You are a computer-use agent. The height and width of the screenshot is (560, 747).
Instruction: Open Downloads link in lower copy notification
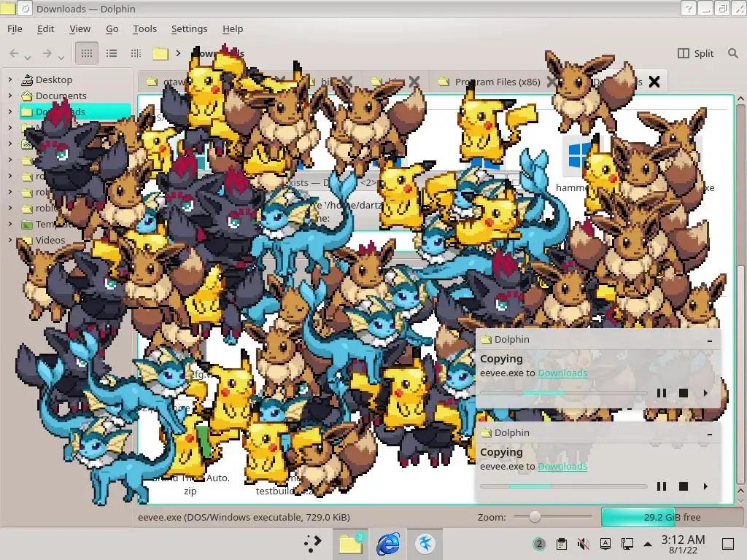562,466
